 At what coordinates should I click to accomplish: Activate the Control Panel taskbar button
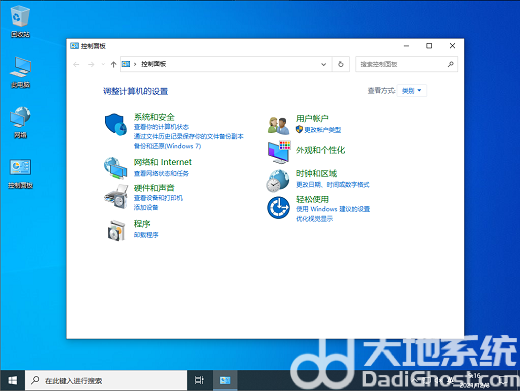[225, 380]
